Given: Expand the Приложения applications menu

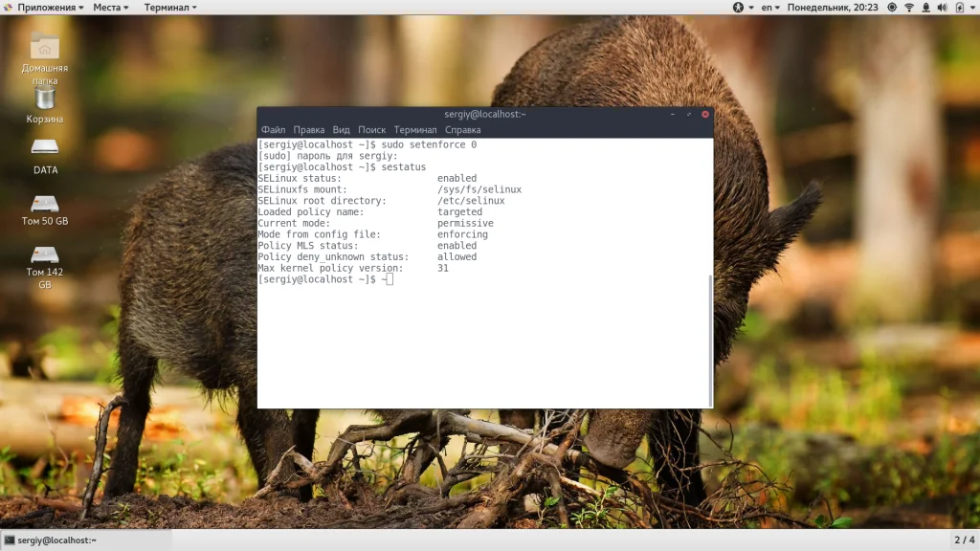Looking at the screenshot, I should pyautogui.click(x=44, y=8).
